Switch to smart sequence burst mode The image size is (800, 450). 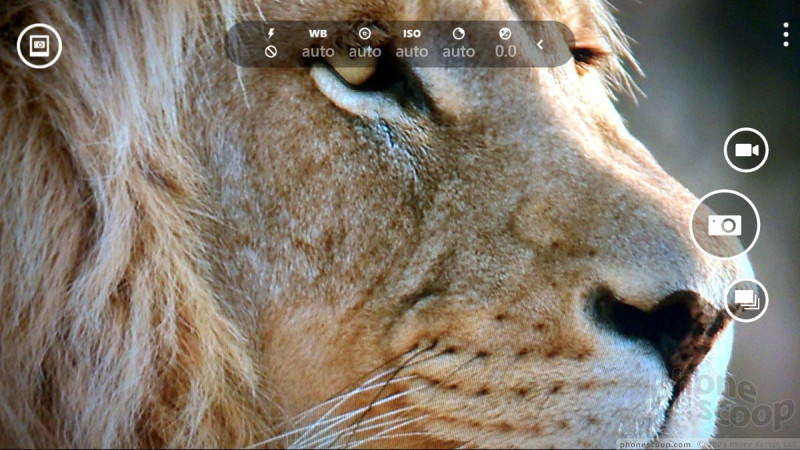pos(746,300)
